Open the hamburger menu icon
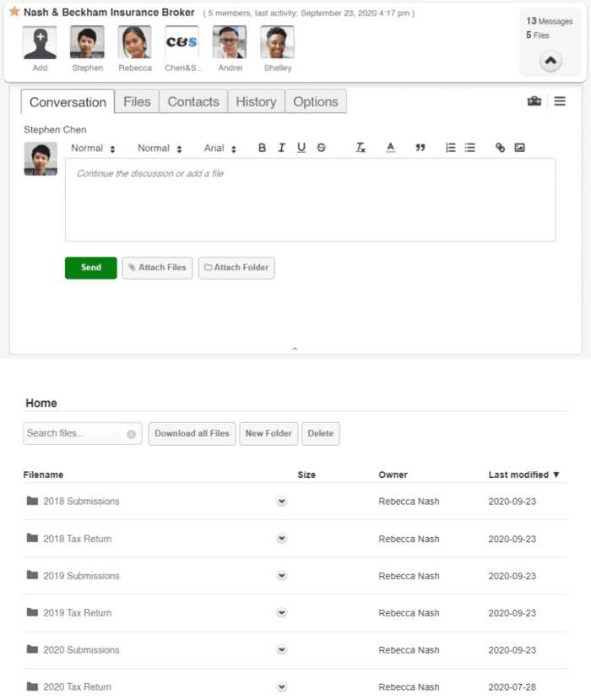This screenshot has height=700, width=591. 560,101
